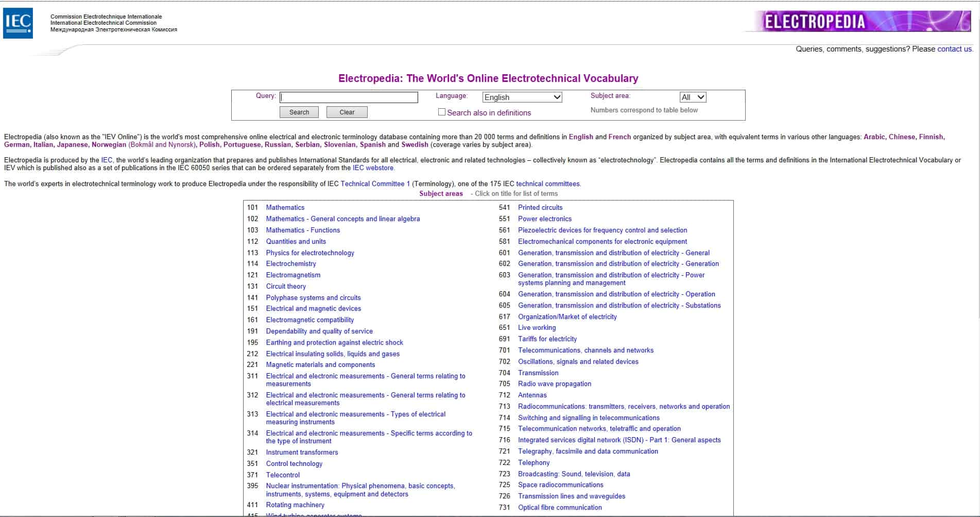Open Earthing and protection against electric shock
This screenshot has height=517, width=980.
coord(334,342)
